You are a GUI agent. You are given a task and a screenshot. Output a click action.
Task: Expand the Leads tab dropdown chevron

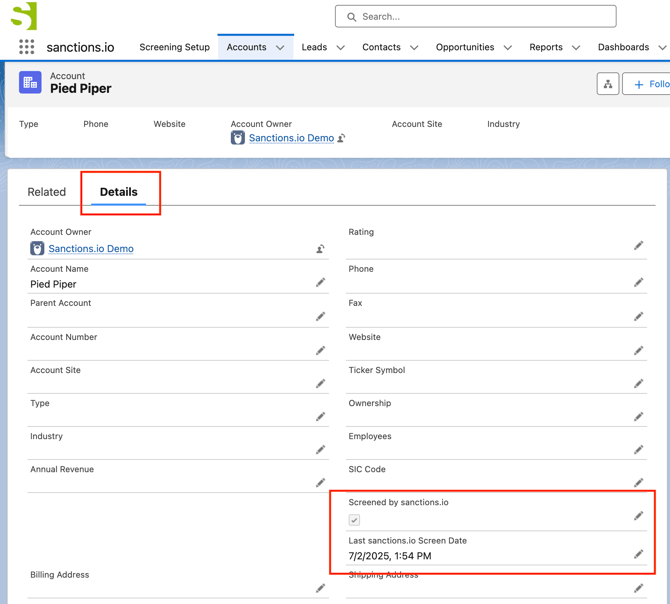click(340, 47)
